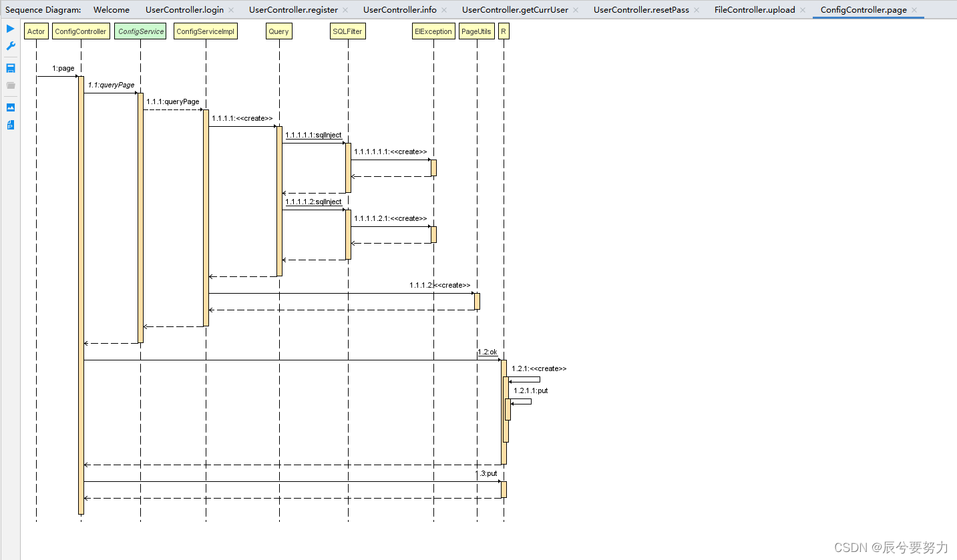Click the 'Sequence Diagram:' title label
The height and width of the screenshot is (560, 957).
pyautogui.click(x=43, y=10)
